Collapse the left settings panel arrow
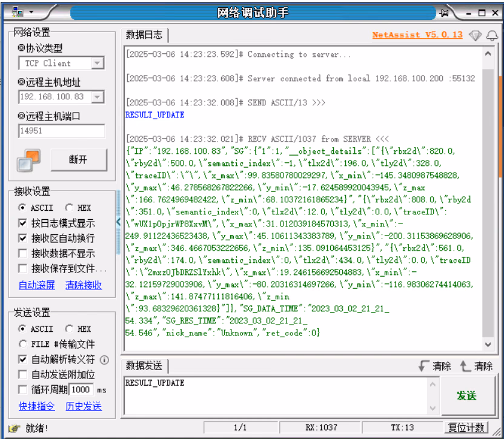The height and width of the screenshot is (439, 504). [118, 222]
